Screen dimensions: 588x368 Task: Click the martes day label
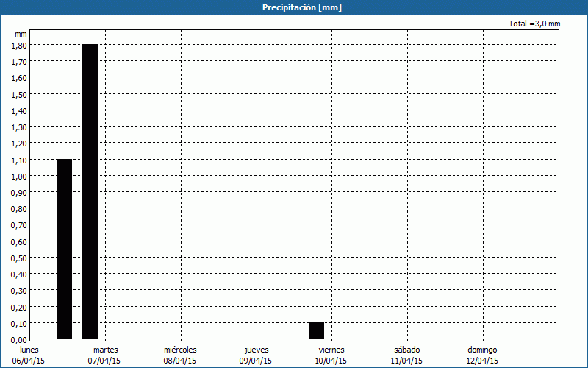(x=104, y=350)
